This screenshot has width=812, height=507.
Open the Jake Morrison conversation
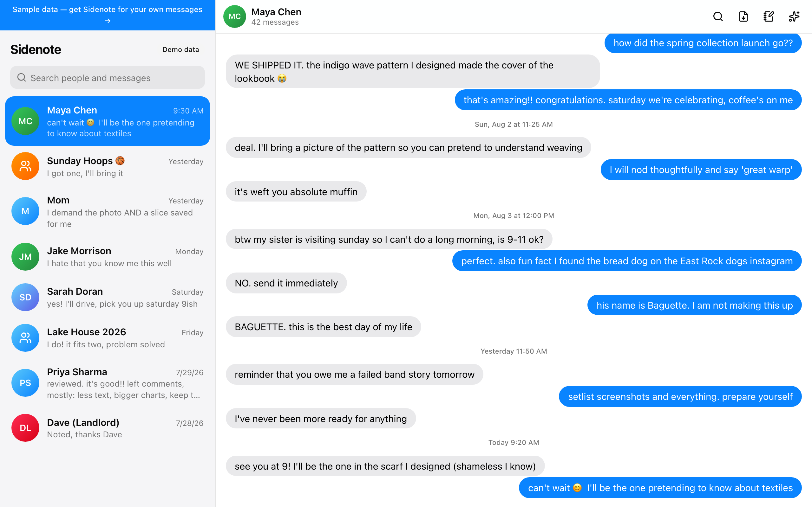(x=108, y=257)
